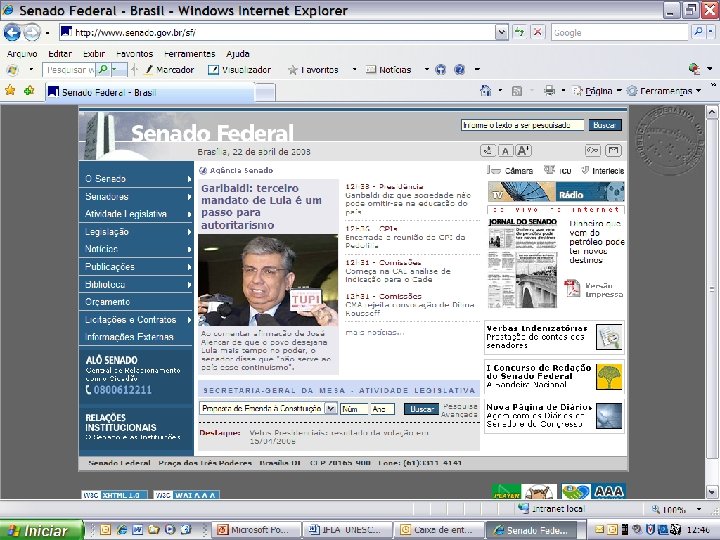Click the Buscar button in page header

(x=604, y=125)
